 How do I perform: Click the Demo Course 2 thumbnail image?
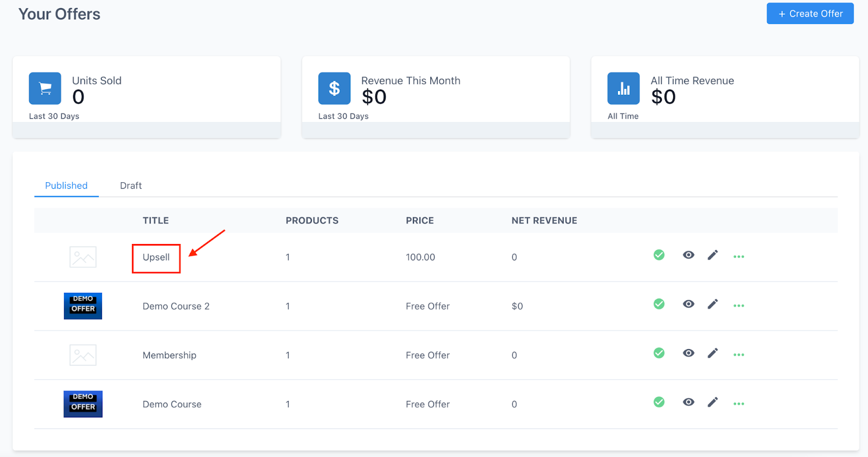pyautogui.click(x=83, y=306)
